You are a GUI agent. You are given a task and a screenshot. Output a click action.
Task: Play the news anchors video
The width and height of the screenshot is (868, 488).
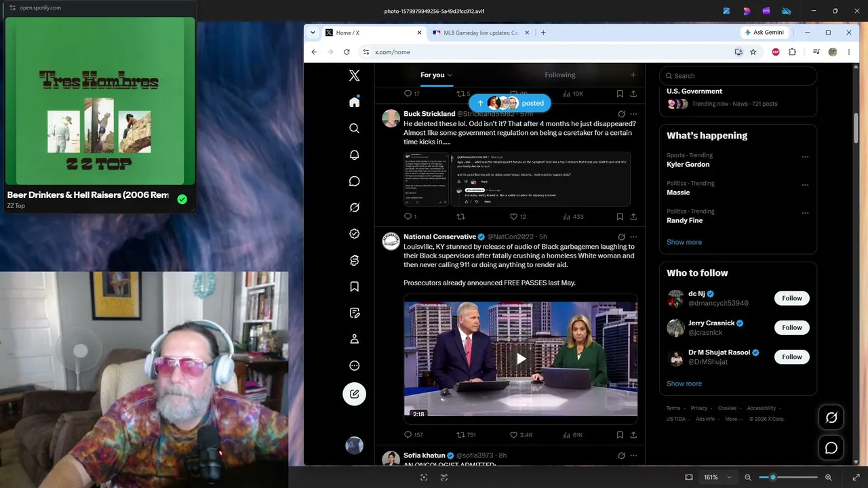click(x=521, y=359)
